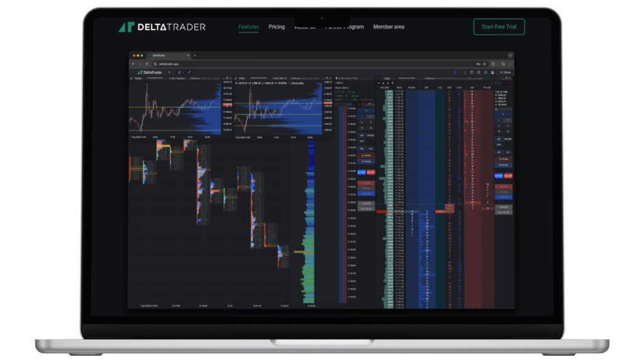Toggle LMT order type in the middle order panel
This screenshot has height=362, width=644.
[362, 136]
